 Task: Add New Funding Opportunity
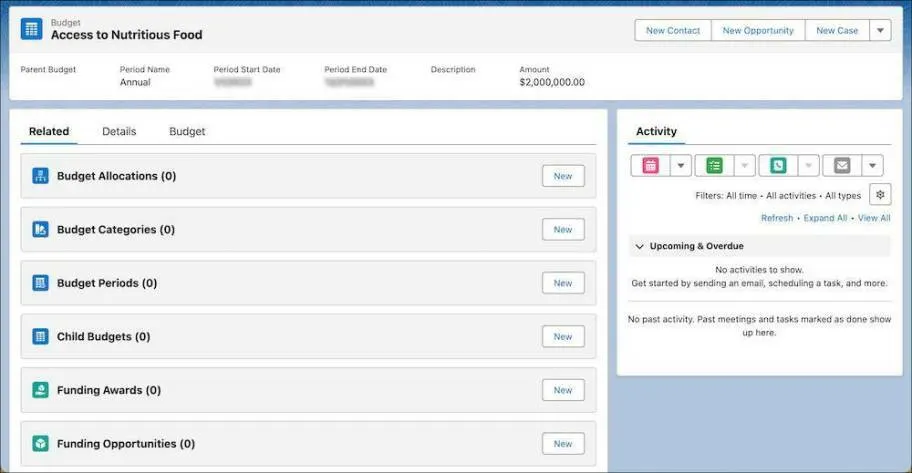(x=563, y=443)
